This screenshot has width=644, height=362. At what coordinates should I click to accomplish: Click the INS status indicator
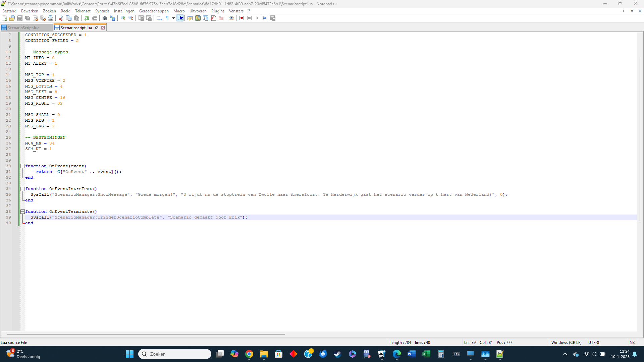632,343
